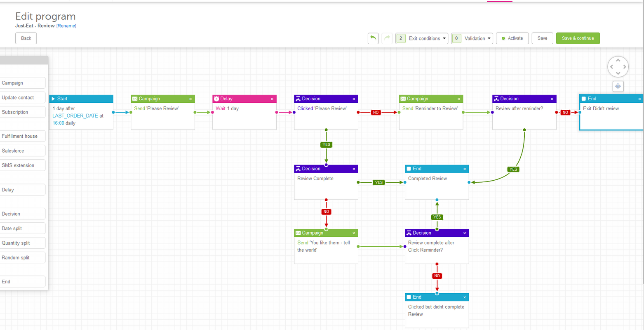Remove the 'Wait 1 day' Delay node
This screenshot has width=644, height=330.
point(272,99)
